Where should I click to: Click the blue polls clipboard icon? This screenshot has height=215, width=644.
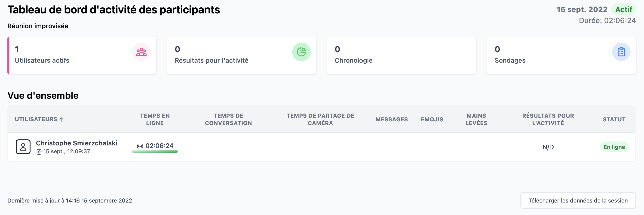(x=621, y=52)
